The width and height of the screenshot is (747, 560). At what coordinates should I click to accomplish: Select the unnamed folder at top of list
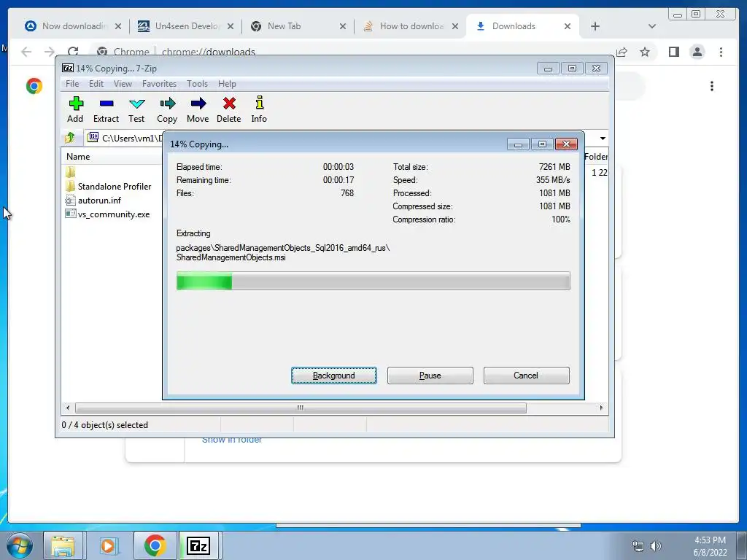tap(71, 172)
